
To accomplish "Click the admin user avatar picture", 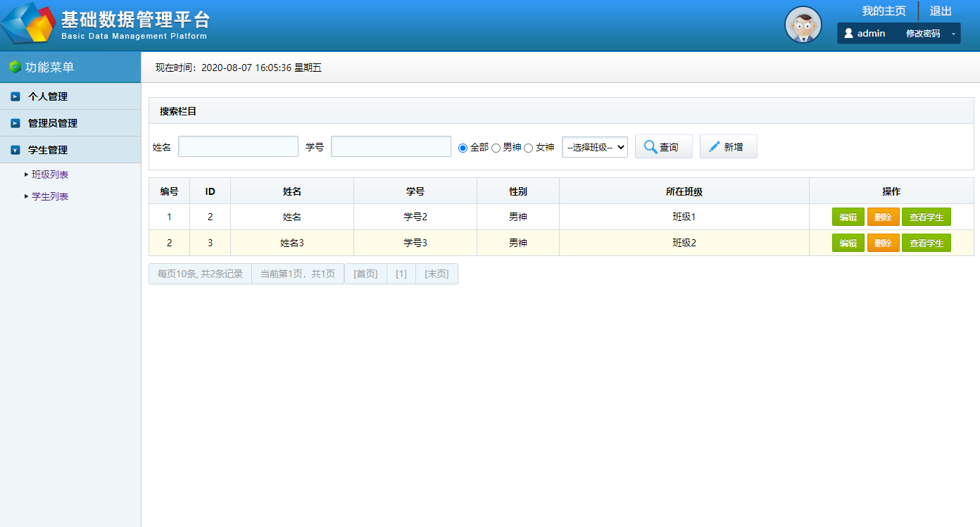I will tap(803, 25).
